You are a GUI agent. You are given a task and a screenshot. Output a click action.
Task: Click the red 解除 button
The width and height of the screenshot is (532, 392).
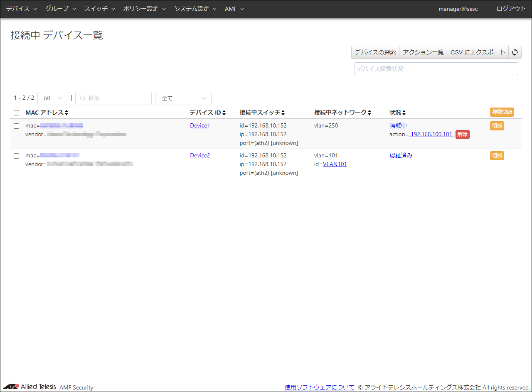pos(463,135)
